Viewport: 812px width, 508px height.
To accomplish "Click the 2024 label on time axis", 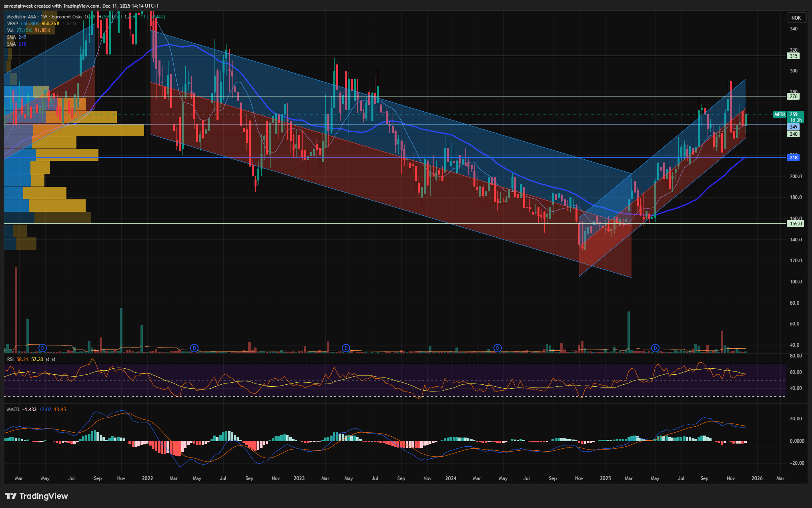I will tap(451, 478).
